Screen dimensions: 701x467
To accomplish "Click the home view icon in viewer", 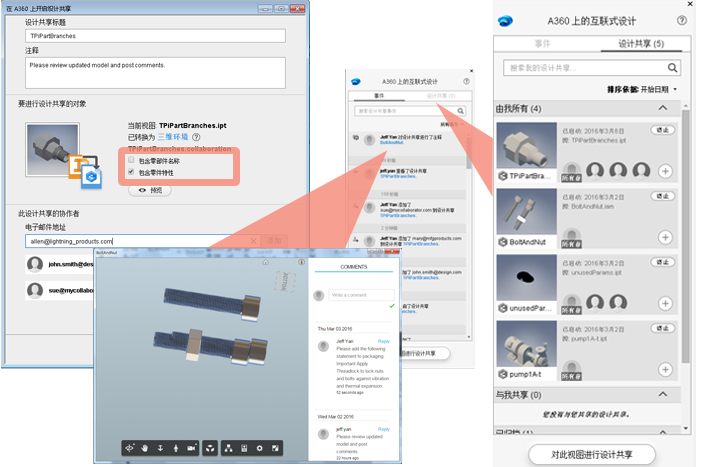I will pos(266,262).
